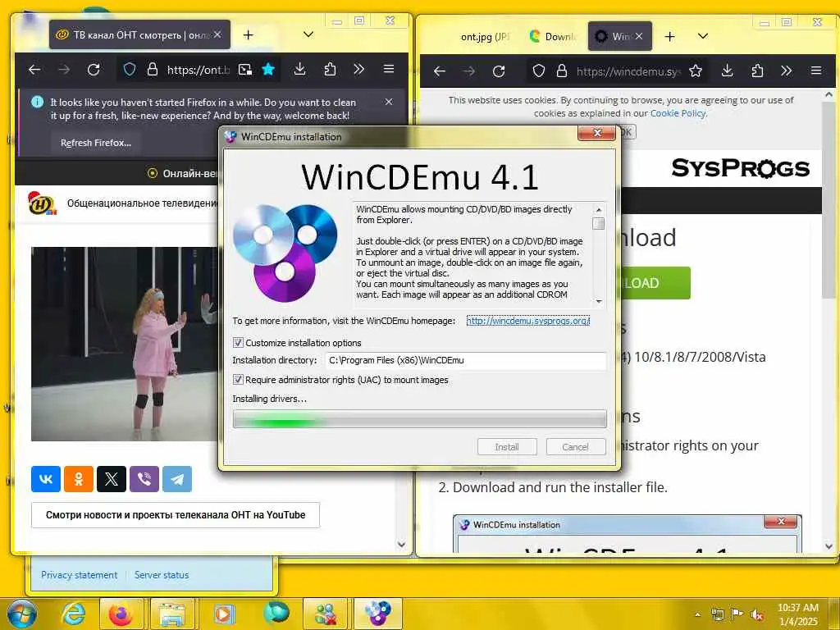
Task: Click green DOWNLOAD button on SysProgs page
Action: click(655, 283)
